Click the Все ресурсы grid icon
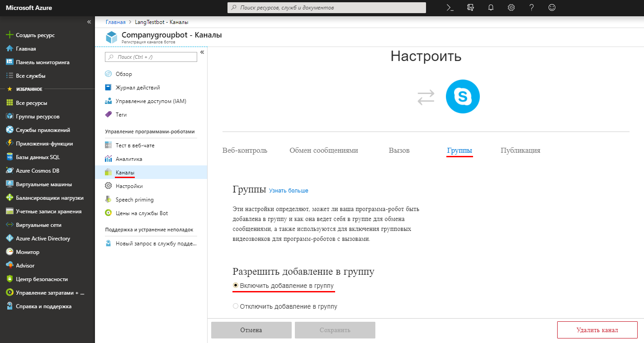 click(9, 103)
